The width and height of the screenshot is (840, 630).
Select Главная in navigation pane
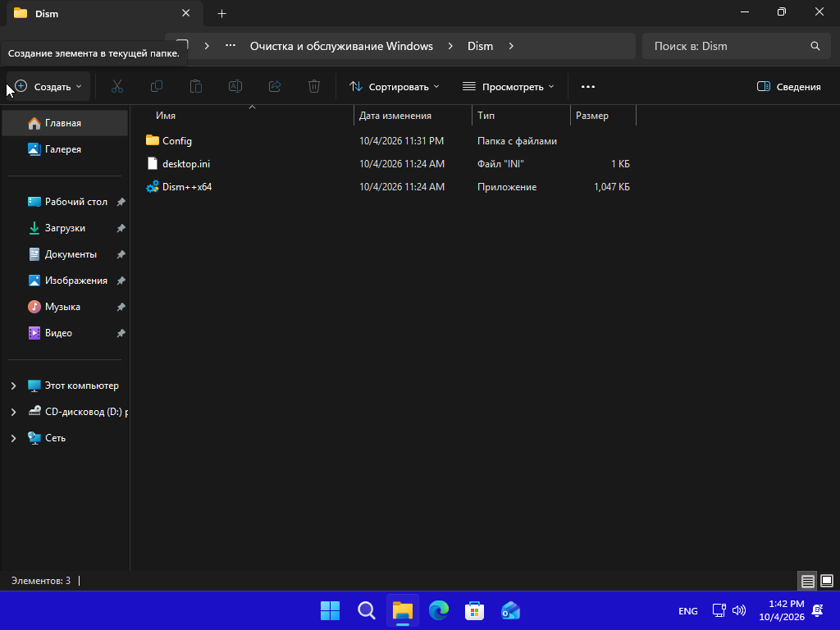click(x=65, y=123)
